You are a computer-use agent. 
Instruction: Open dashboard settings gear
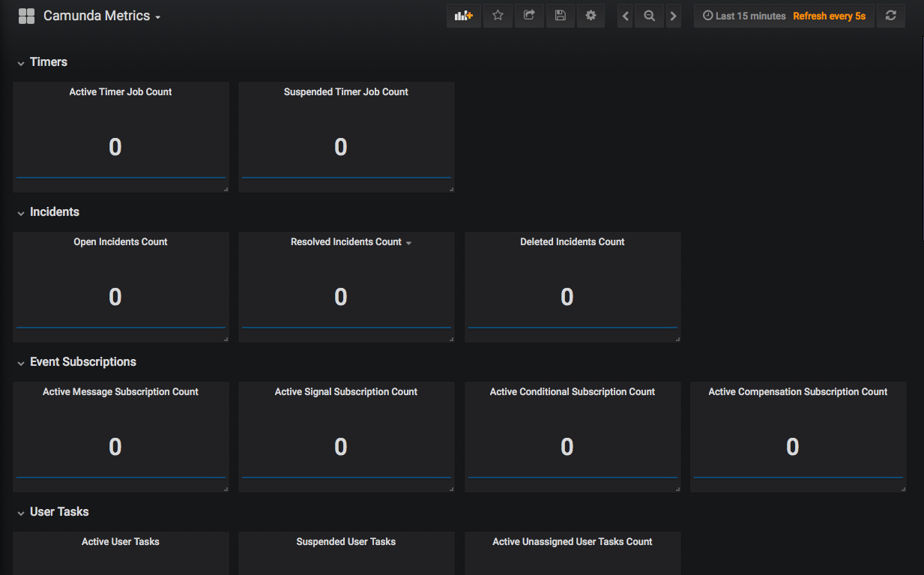tap(591, 16)
